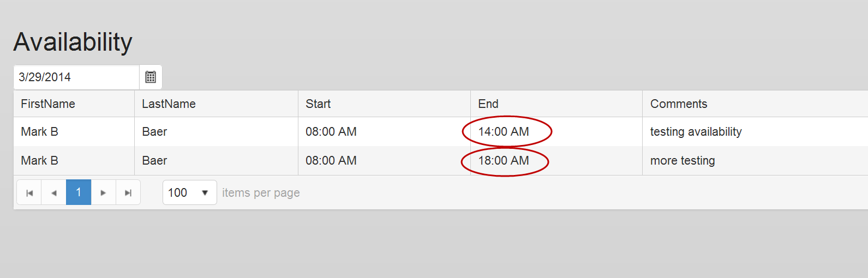Go to the next page arrow
The height and width of the screenshot is (278, 868).
point(103,192)
